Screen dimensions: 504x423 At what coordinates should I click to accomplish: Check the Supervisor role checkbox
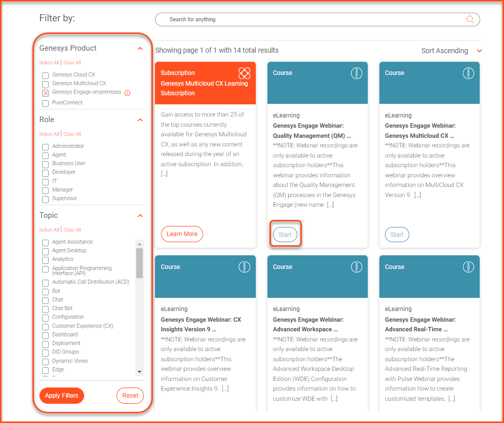click(45, 199)
